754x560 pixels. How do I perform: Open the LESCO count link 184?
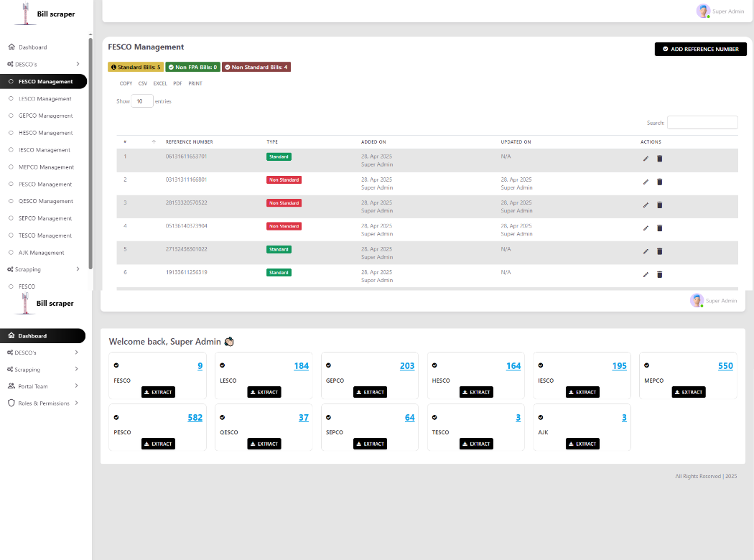[302, 366]
